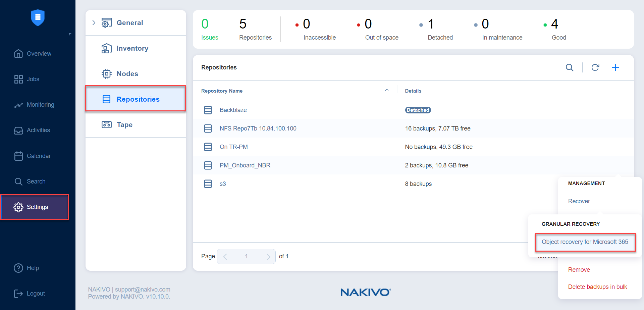Open the Calendar icon in the sidebar

18,156
